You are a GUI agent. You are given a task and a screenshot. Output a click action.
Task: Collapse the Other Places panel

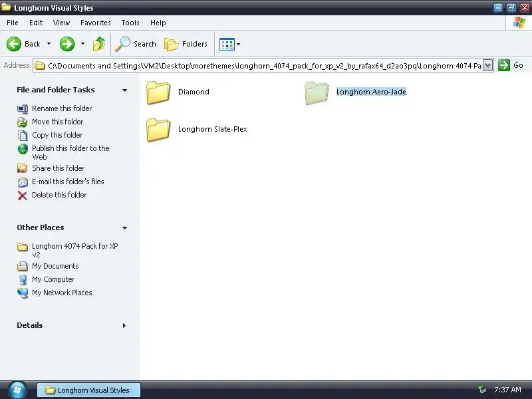coord(124,228)
